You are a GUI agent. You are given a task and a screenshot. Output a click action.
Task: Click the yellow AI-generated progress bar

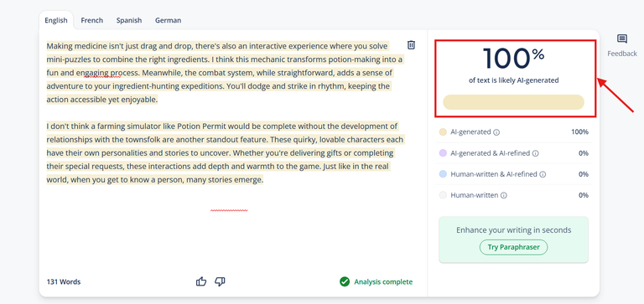click(x=513, y=102)
